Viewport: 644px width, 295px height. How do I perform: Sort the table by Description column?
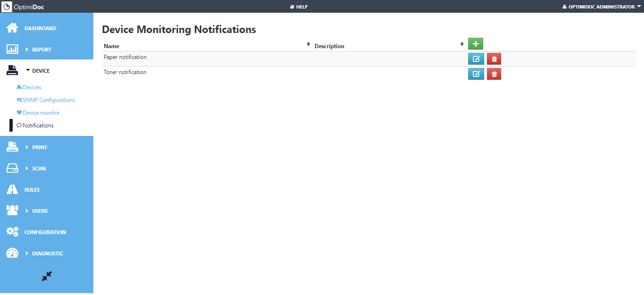(462, 44)
